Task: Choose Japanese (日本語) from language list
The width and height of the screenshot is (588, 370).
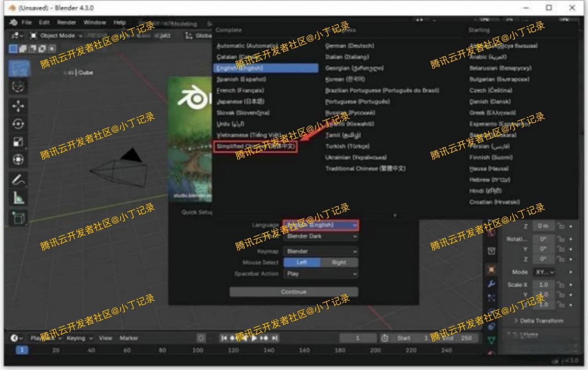Action: 240,101
